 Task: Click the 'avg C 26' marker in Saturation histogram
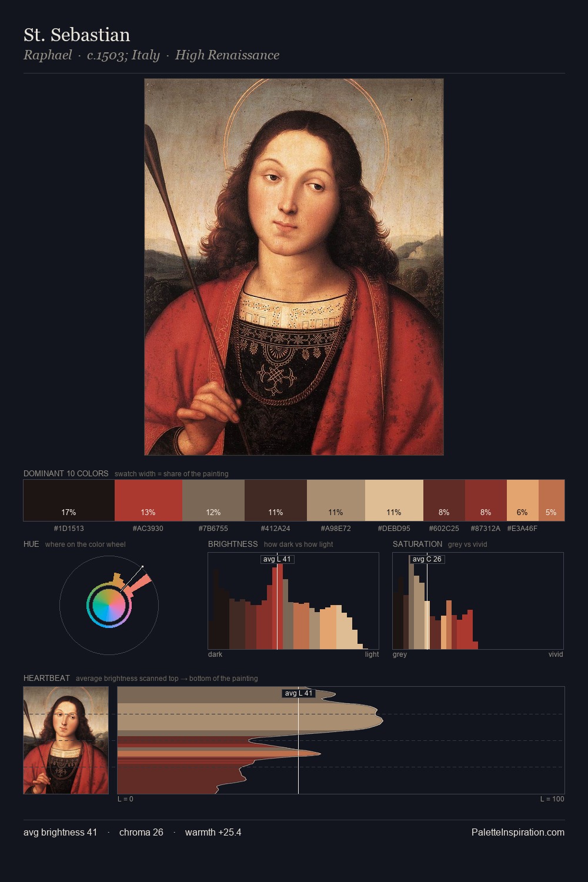427,559
